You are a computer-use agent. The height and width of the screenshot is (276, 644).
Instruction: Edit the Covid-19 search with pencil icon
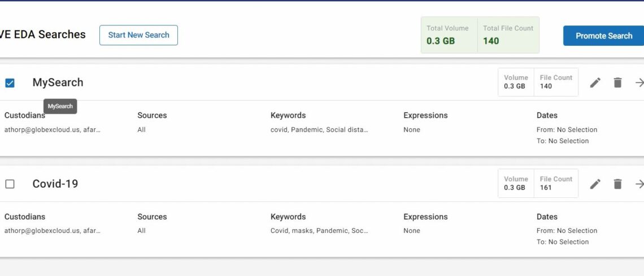click(x=595, y=184)
